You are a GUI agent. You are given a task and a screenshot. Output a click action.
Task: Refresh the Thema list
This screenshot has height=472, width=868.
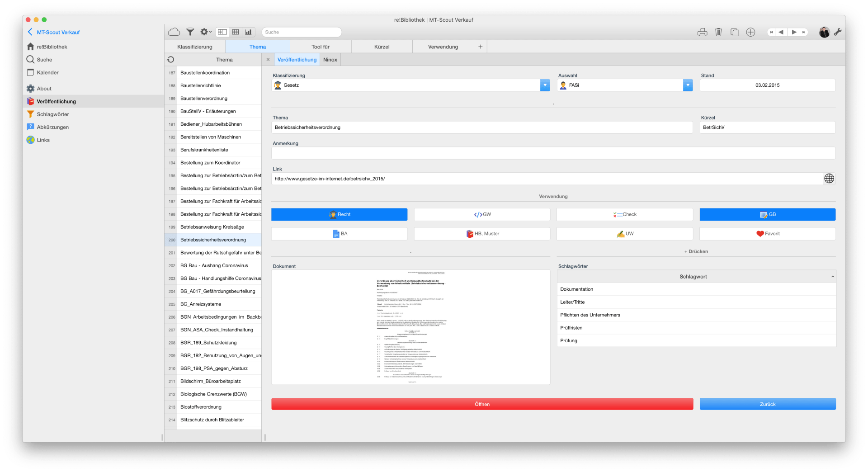pyautogui.click(x=170, y=60)
